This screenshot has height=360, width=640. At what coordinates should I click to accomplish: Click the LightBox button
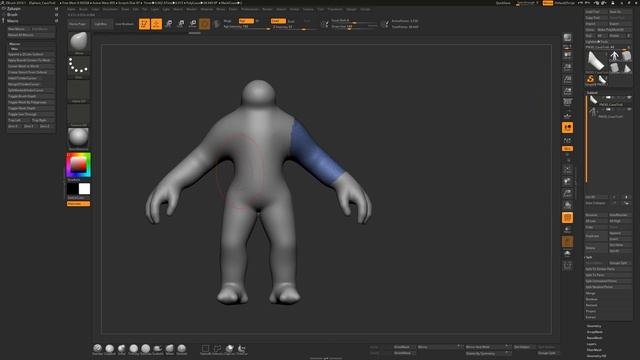point(101,24)
